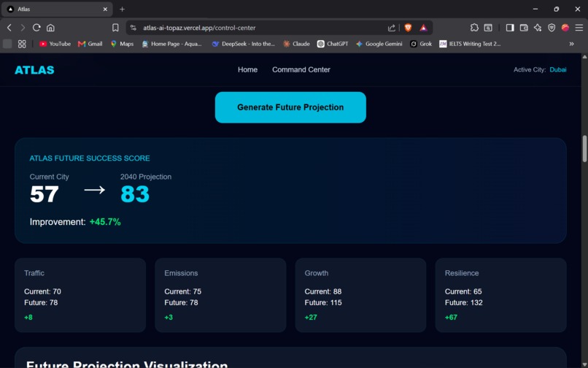Click the apps grid icon in bookmarks bar
Screen dimensions: 588x368
click(x=22, y=44)
